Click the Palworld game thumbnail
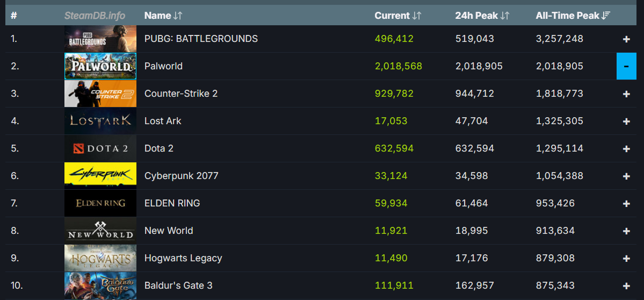Screen dimensions: 644x300 100,66
